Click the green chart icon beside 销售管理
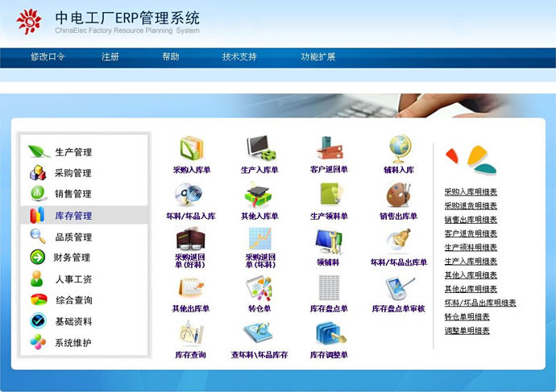This screenshot has width=556, height=392. 38,193
